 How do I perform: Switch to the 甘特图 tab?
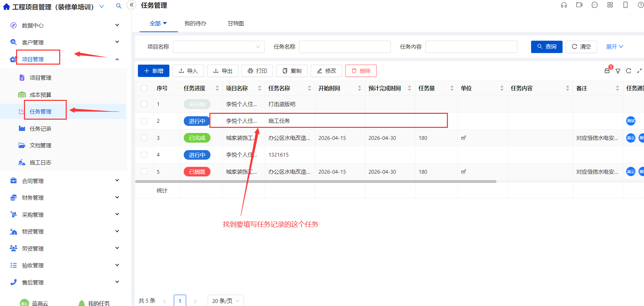pos(236,23)
